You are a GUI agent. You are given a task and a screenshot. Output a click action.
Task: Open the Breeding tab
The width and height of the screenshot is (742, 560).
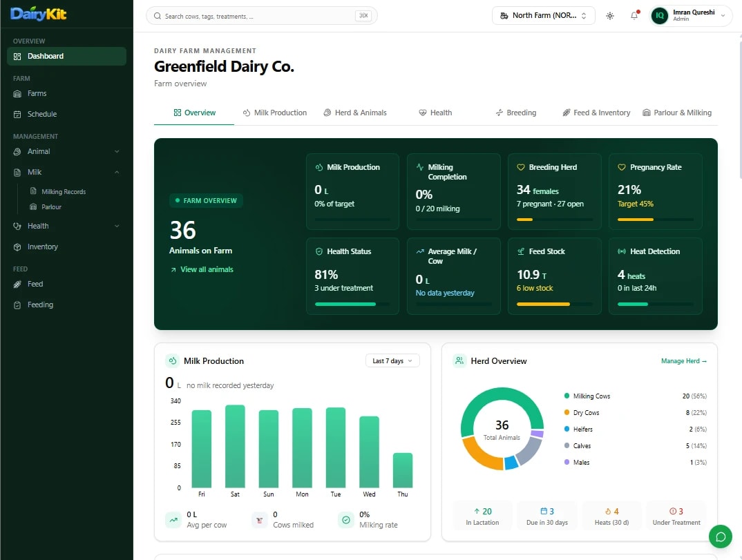click(x=516, y=113)
